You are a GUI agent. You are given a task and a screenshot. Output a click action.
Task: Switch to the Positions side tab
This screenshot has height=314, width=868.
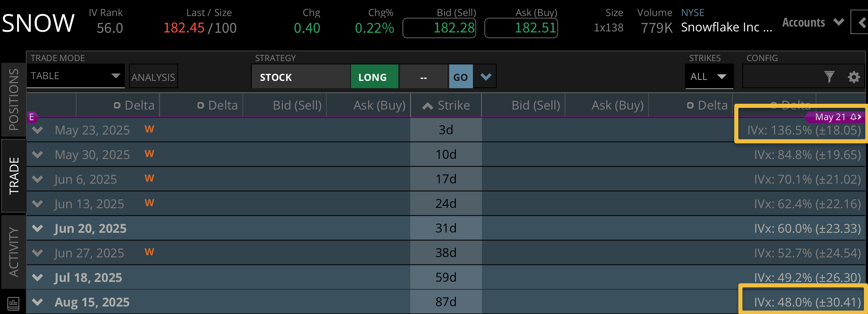pos(14,99)
